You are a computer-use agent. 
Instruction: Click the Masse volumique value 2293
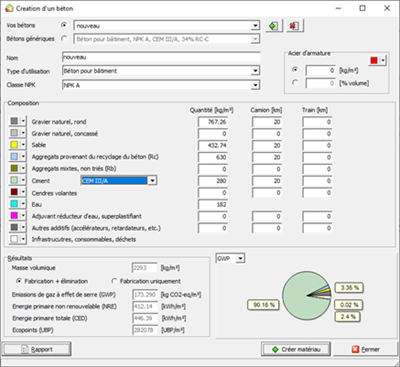click(x=145, y=268)
